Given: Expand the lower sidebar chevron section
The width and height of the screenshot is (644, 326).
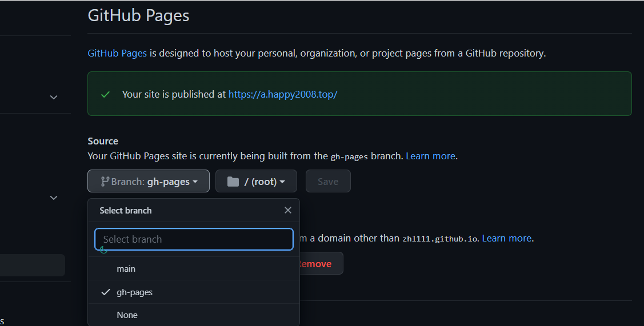Looking at the screenshot, I should (53, 198).
